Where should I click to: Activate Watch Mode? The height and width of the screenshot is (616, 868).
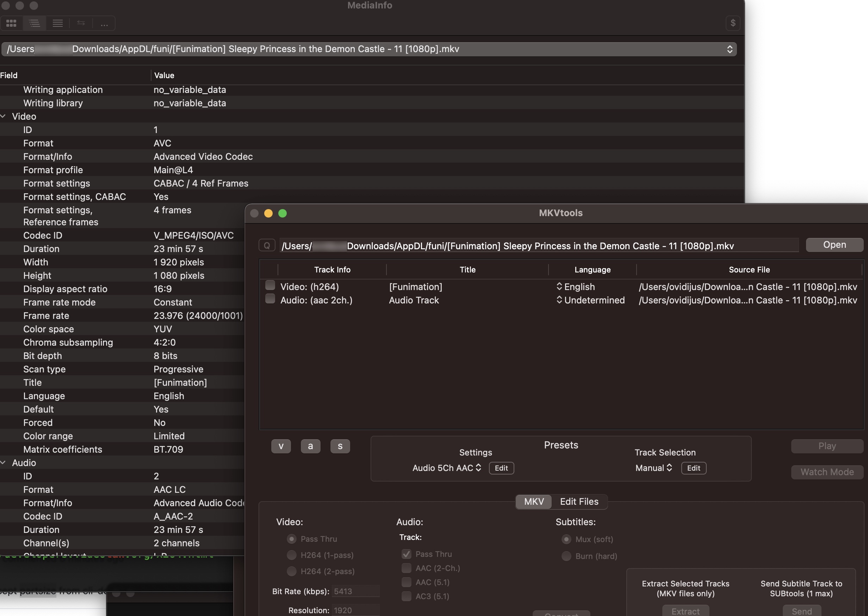(827, 472)
